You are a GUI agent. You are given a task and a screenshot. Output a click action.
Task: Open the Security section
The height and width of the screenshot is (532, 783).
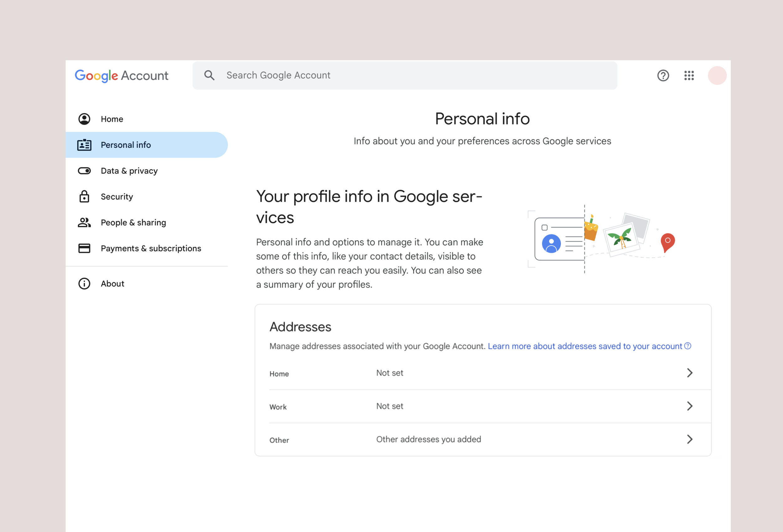pyautogui.click(x=147, y=196)
